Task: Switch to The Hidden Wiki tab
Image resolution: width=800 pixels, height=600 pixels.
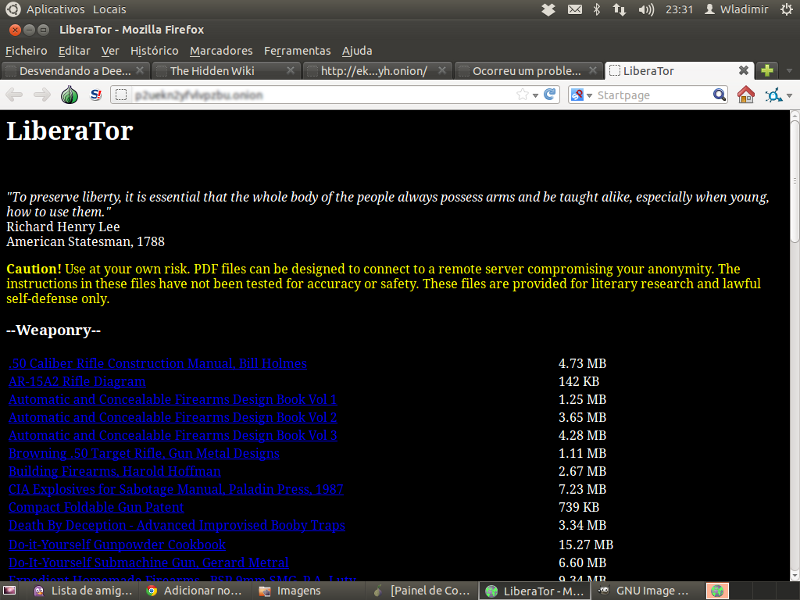Action: (x=224, y=70)
